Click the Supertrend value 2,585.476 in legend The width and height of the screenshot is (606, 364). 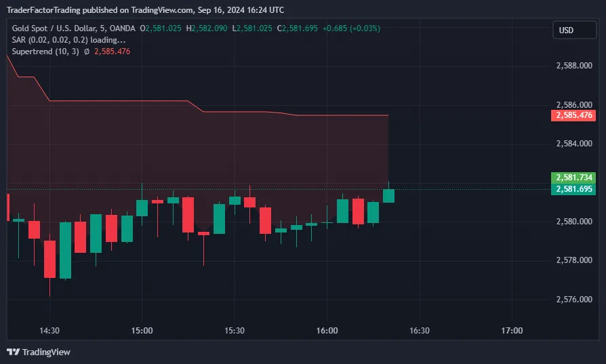[x=112, y=52]
